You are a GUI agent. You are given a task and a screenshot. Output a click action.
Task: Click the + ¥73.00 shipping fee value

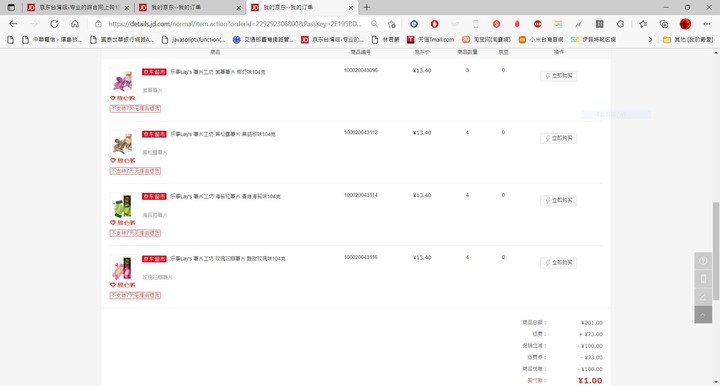pos(591,334)
